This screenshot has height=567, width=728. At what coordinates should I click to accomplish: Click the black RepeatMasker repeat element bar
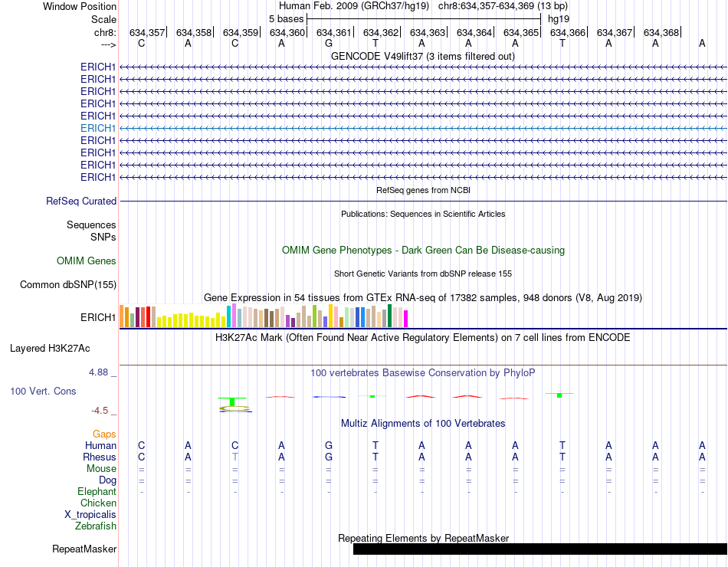tap(540, 549)
